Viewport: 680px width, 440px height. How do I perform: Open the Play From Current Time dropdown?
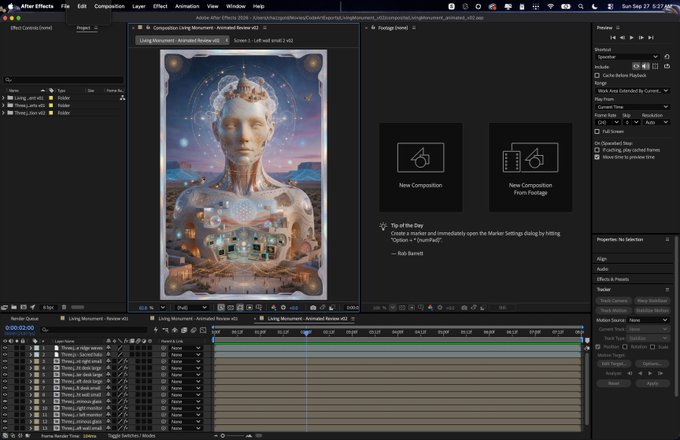tap(632, 107)
